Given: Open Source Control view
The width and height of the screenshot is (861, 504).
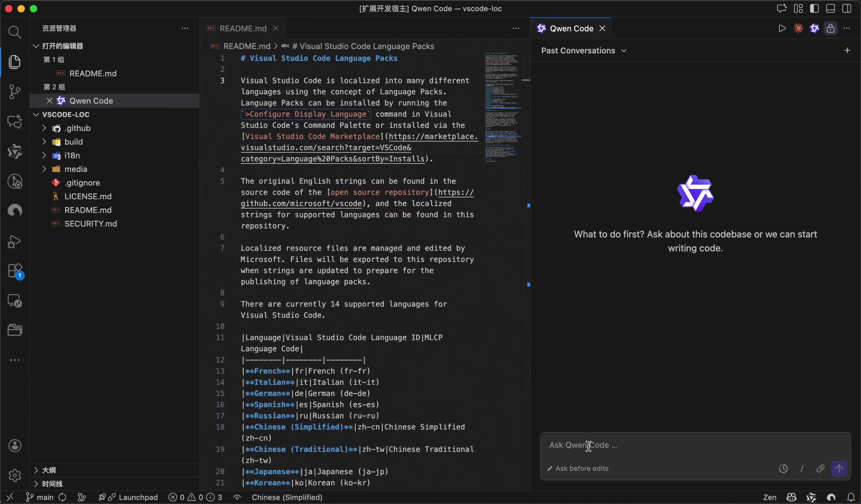Looking at the screenshot, I should pyautogui.click(x=14, y=92).
